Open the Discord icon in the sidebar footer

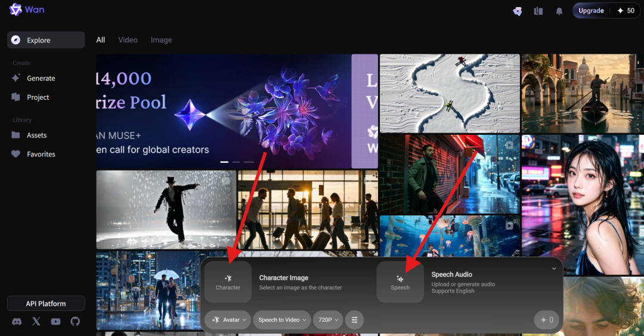point(17,322)
